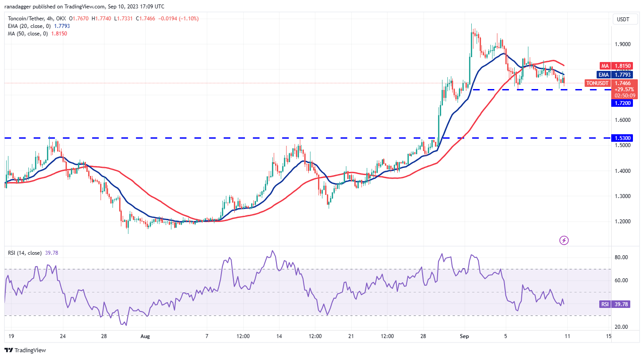Click the purple lightning bolt quick-trade icon
Screen dimensions: 644x358
[x=564, y=240]
